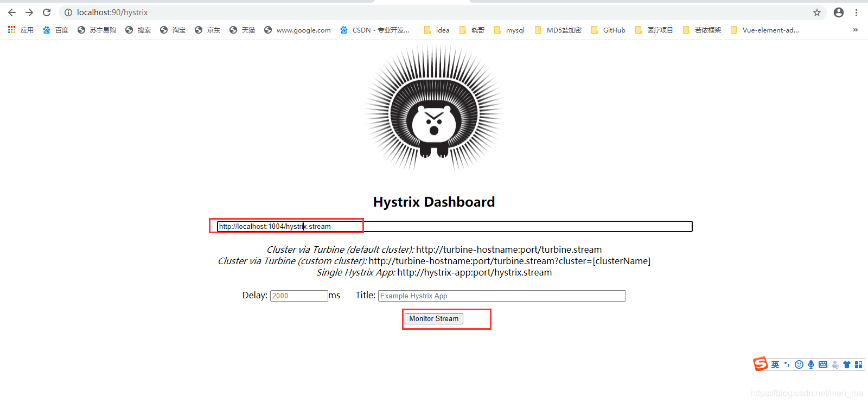The image size is (868, 403).
Task: Open the Chrome profile avatar
Action: (839, 12)
